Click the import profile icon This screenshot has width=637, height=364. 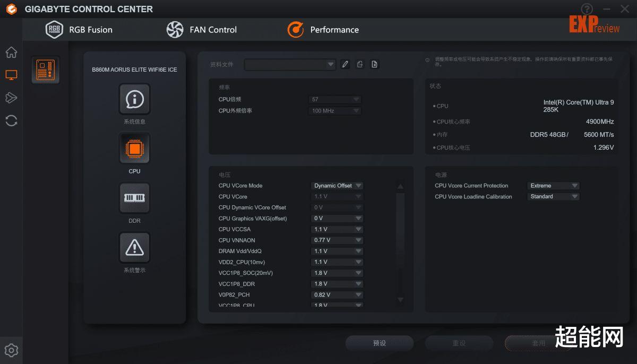pyautogui.click(x=375, y=64)
